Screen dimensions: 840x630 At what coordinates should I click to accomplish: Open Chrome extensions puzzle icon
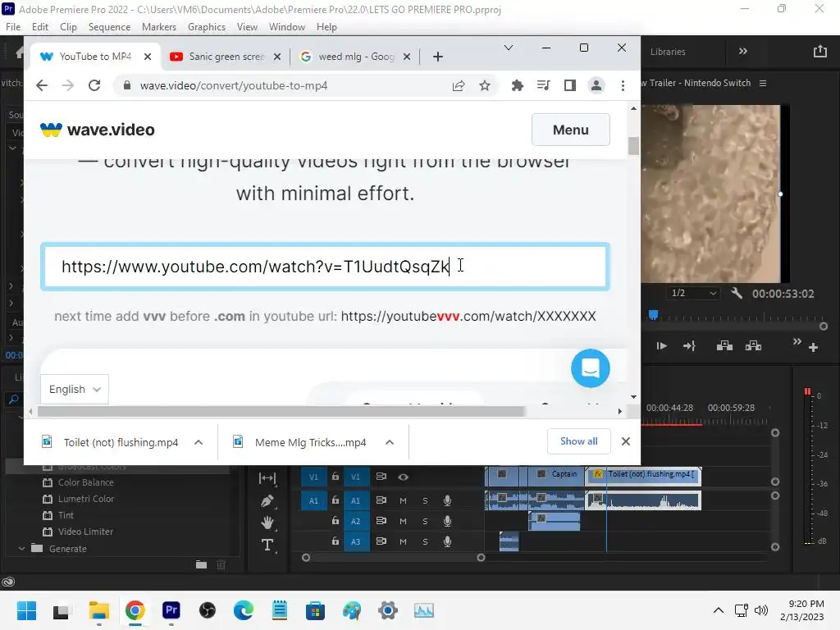517,85
